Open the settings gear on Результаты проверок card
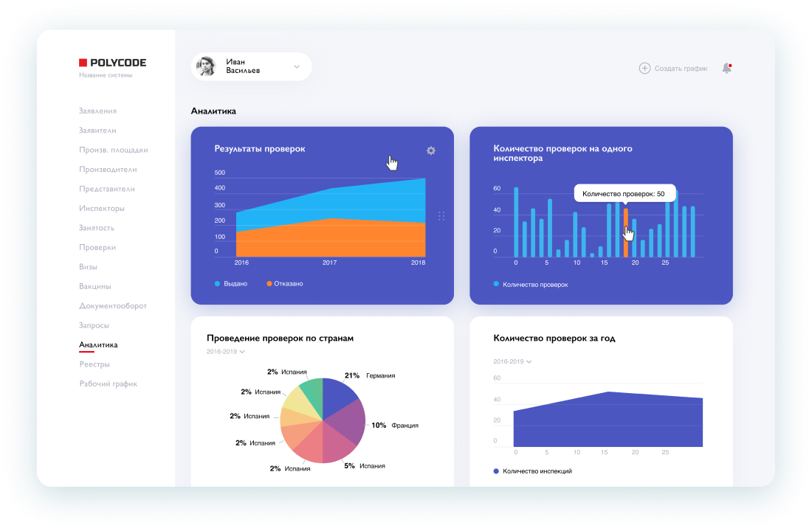The height and width of the screenshot is (531, 812). pos(431,150)
